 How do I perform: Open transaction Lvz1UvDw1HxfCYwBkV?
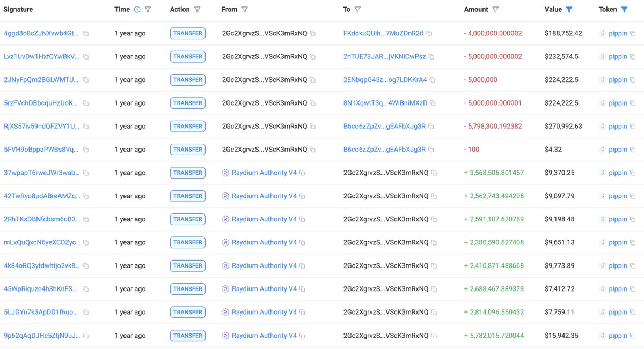point(41,56)
